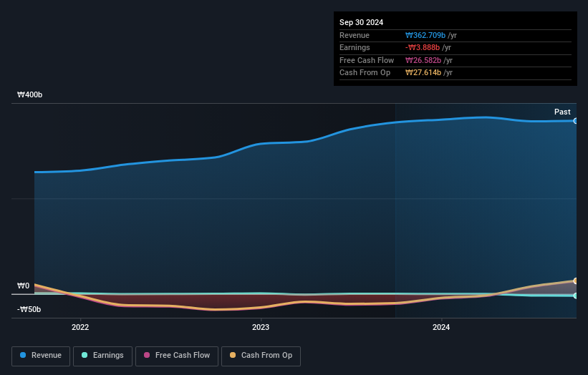Select the revenue line endpoint marker
This screenshot has width=588, height=375.
[575, 121]
